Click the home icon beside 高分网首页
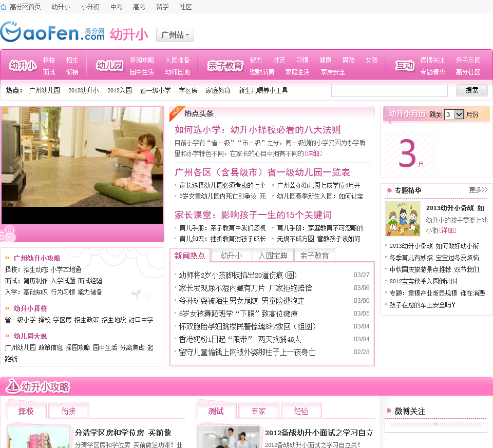Screen dimensions: 493x448 click(4, 7)
